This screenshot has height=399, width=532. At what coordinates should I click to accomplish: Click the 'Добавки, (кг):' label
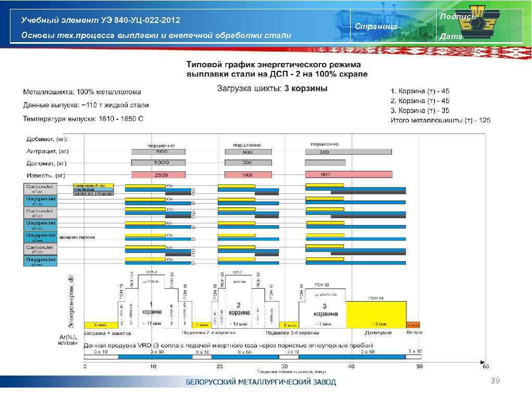pyautogui.click(x=47, y=139)
